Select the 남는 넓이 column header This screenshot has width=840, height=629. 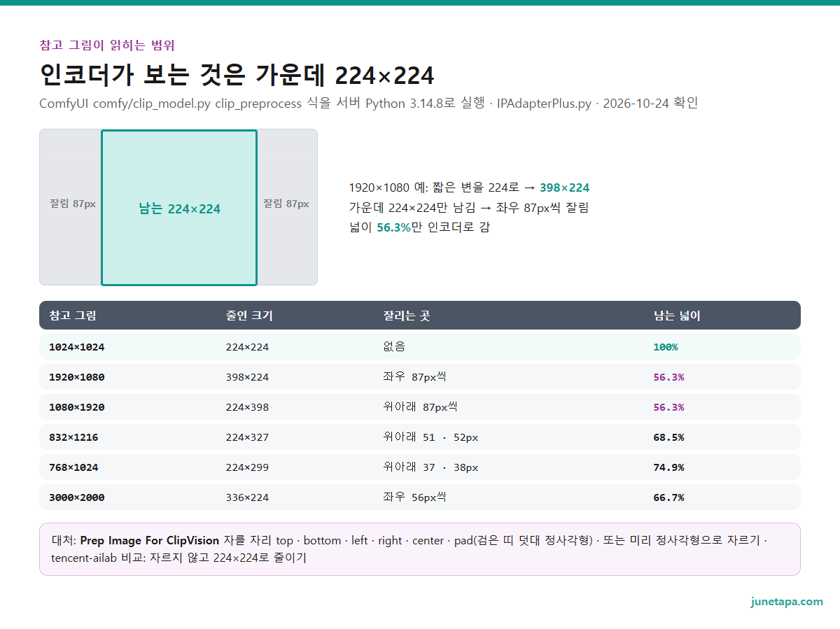click(677, 316)
